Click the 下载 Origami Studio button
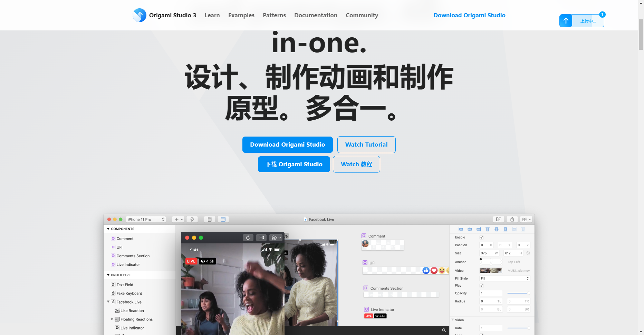 coord(294,164)
